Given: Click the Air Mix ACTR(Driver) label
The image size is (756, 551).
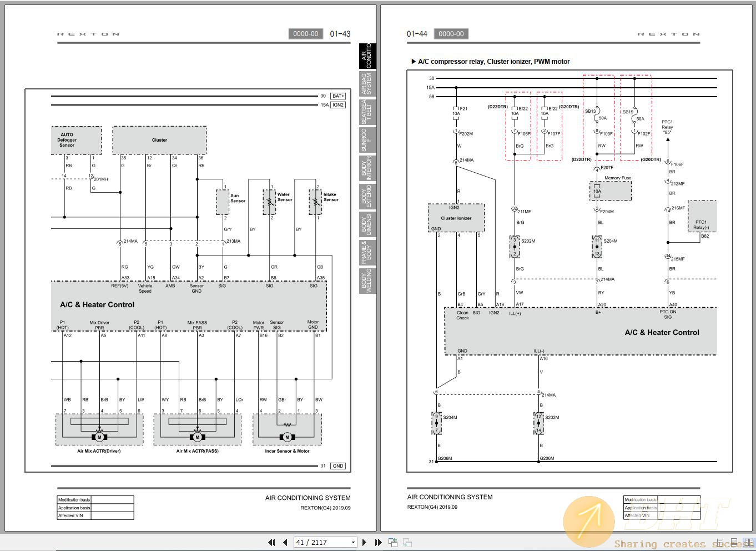Looking at the screenshot, I should [x=99, y=451].
